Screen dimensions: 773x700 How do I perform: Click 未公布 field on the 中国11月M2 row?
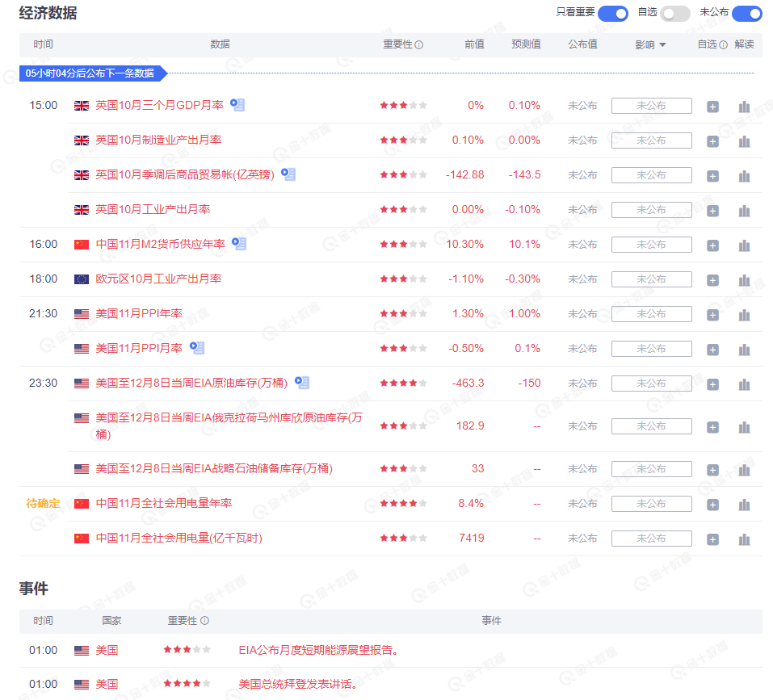pyautogui.click(x=653, y=244)
